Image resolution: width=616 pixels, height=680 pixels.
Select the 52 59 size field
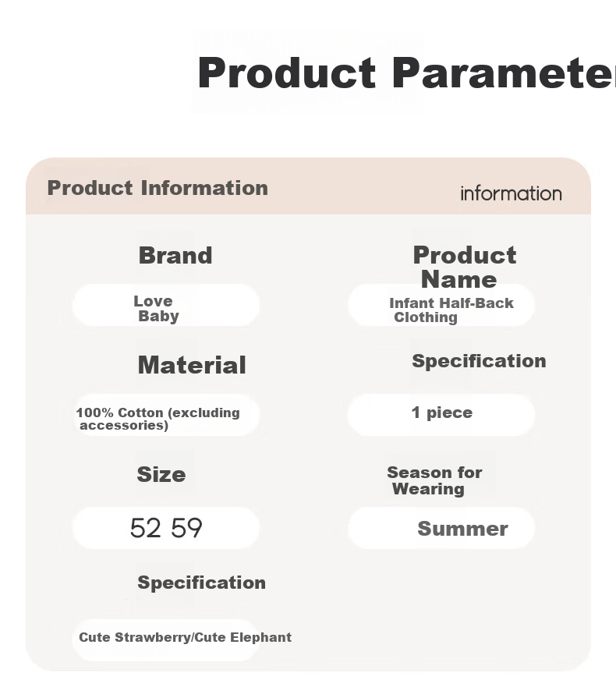(166, 528)
